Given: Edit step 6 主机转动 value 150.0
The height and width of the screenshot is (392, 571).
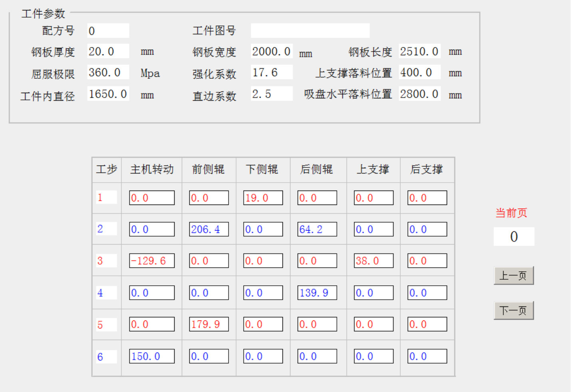Looking at the screenshot, I should (152, 356).
